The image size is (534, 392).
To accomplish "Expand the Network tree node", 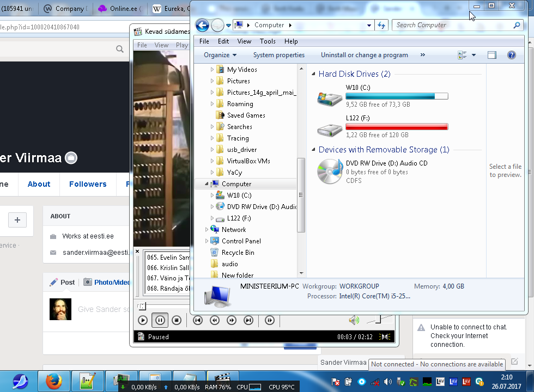I will pyautogui.click(x=207, y=230).
